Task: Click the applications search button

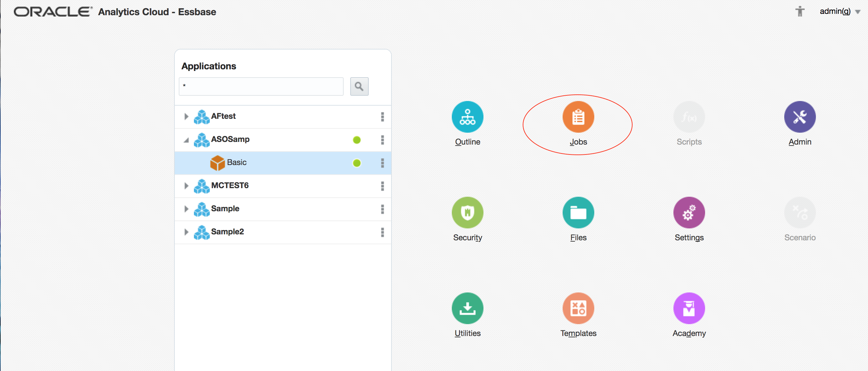Action: click(x=359, y=87)
